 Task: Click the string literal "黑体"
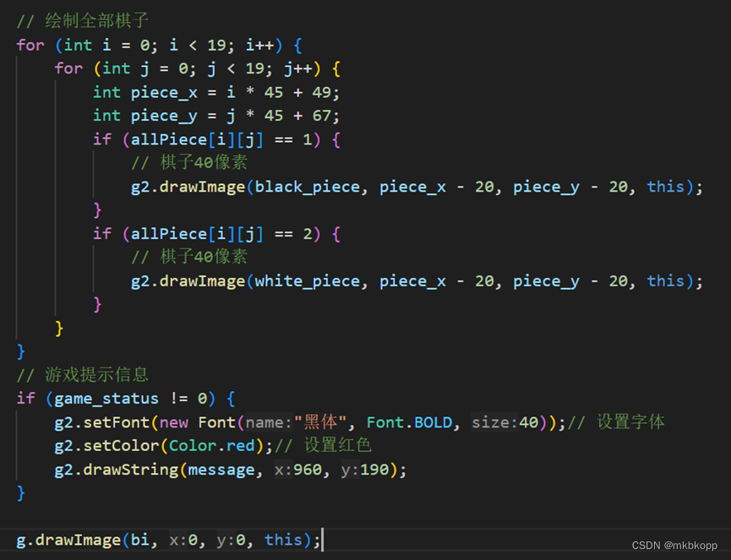tap(320, 422)
